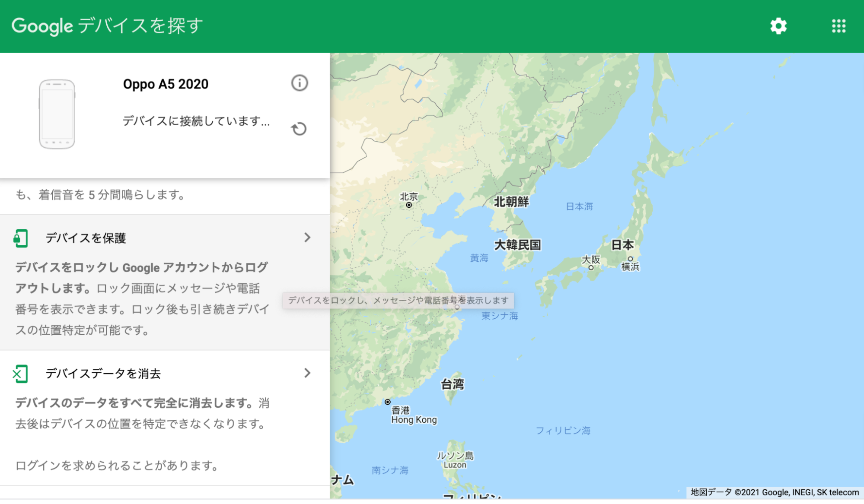Click 黄海 sea label on map
Image resolution: width=864 pixels, height=504 pixels.
click(x=479, y=258)
